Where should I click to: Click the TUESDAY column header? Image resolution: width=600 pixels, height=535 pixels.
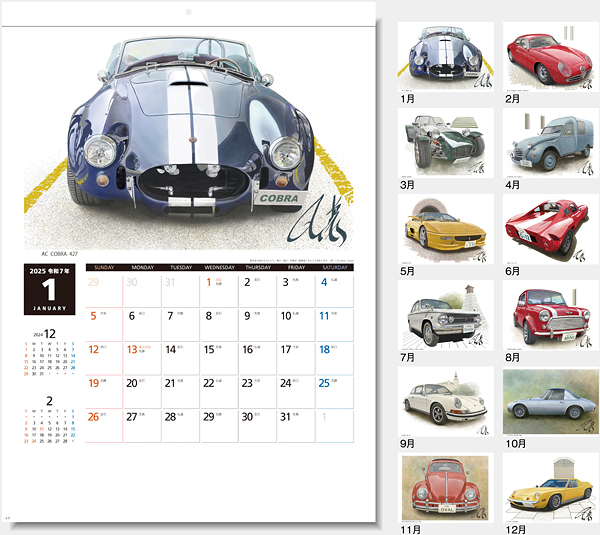[x=181, y=268]
